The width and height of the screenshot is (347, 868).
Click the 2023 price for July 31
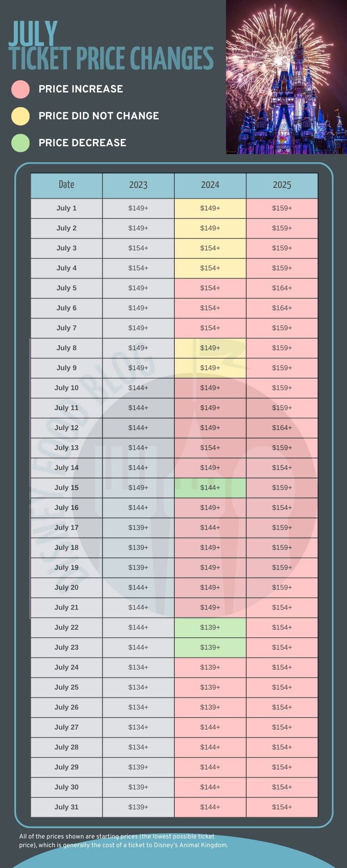click(138, 807)
